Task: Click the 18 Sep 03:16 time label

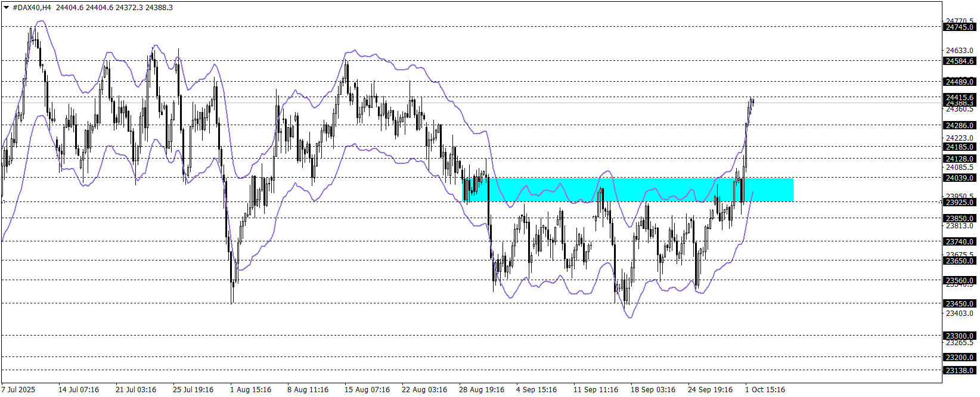Action: [x=653, y=390]
